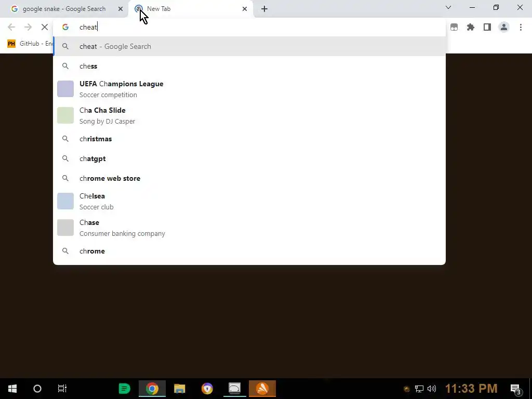Open network settings in the system tray
The height and width of the screenshot is (399, 532).
click(419, 389)
